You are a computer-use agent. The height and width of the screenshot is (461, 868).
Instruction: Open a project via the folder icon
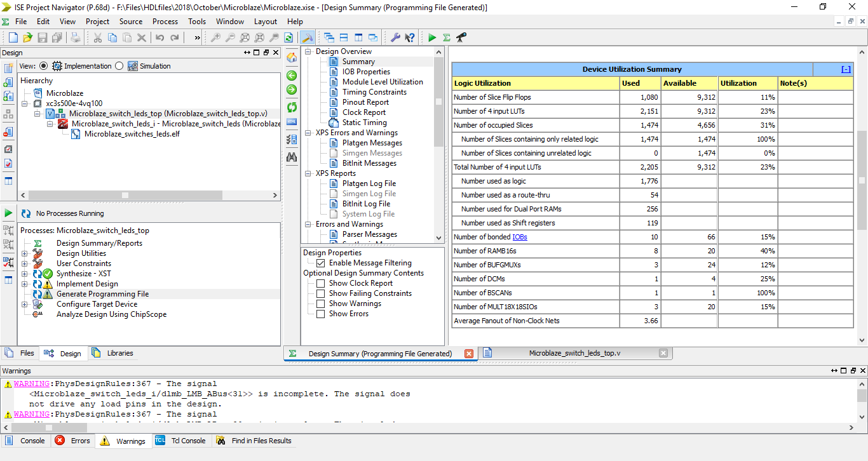[x=27, y=37]
